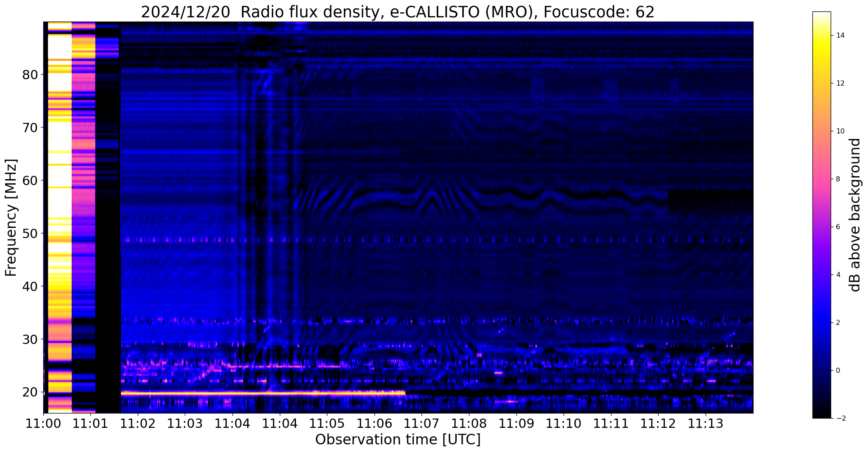
Task: Click the 30 frequency axis tick label
Action: tap(30, 339)
